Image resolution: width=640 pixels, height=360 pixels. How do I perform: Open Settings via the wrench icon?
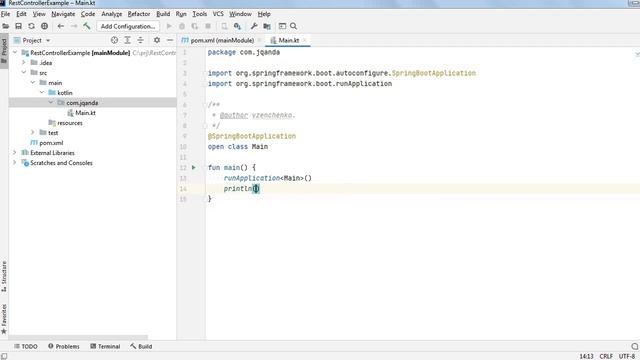(x=254, y=26)
